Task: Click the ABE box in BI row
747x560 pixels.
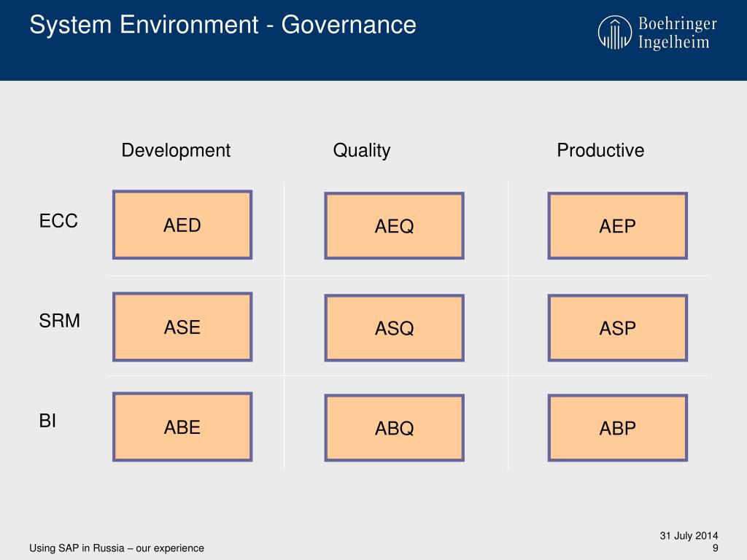Action: tap(182, 427)
